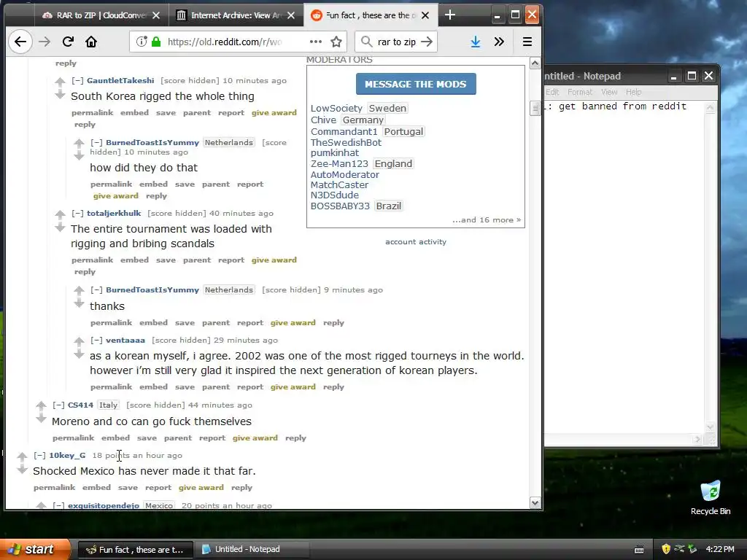Open a new browser tab
The height and width of the screenshot is (560, 747).
pyautogui.click(x=449, y=15)
